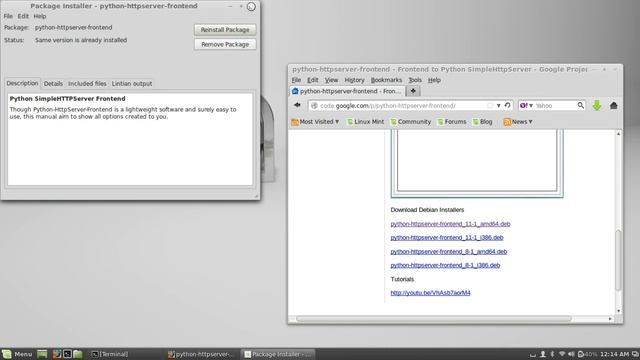This screenshot has height=360, width=640.
Task: Open the Most Visited bookmarks dropdown
Action: click(315, 122)
